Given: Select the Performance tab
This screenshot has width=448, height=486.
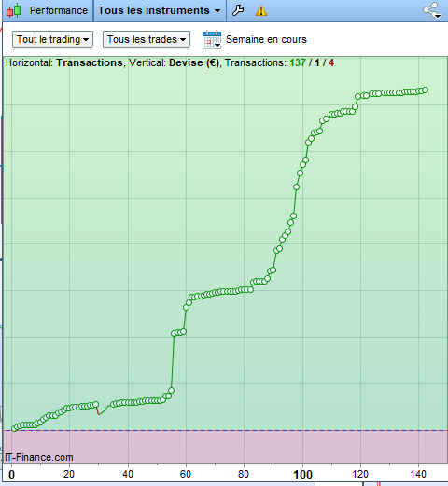Looking at the screenshot, I should point(59,10).
